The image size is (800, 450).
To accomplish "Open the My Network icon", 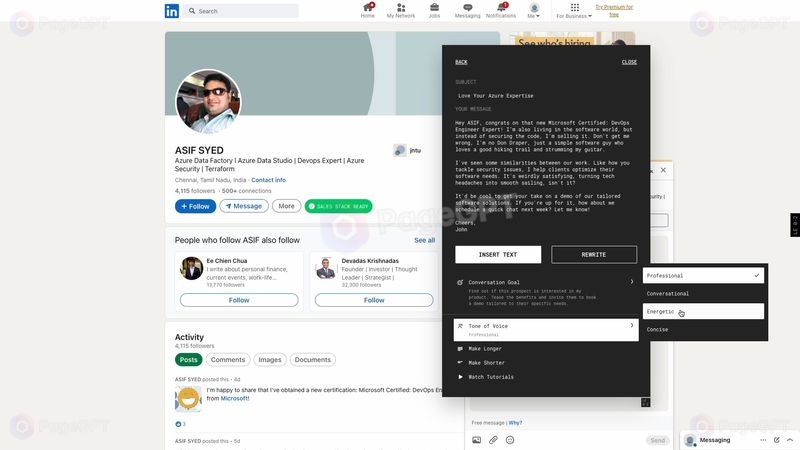I will point(401,10).
